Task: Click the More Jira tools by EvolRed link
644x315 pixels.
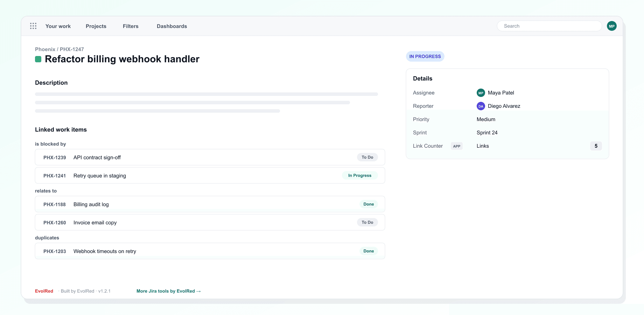Action: pyautogui.click(x=169, y=291)
